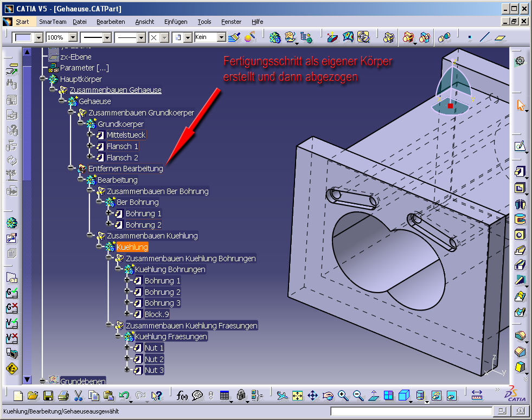
Task: Select the 8er Bohrung tree item
Action: tap(138, 202)
